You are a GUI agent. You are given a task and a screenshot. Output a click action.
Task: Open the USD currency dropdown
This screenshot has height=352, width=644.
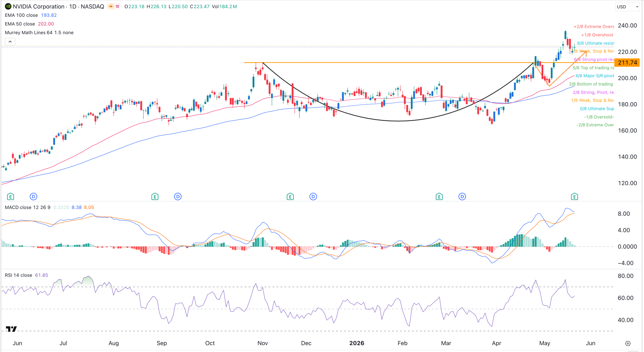pyautogui.click(x=627, y=7)
